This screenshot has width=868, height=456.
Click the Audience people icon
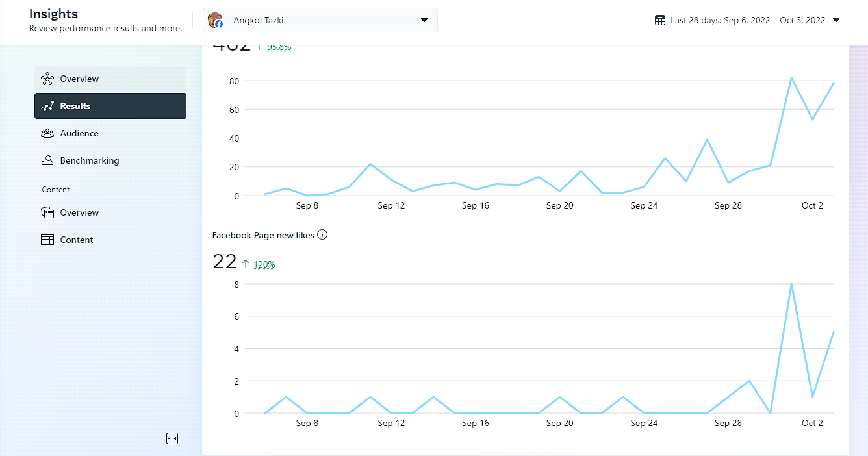47,133
